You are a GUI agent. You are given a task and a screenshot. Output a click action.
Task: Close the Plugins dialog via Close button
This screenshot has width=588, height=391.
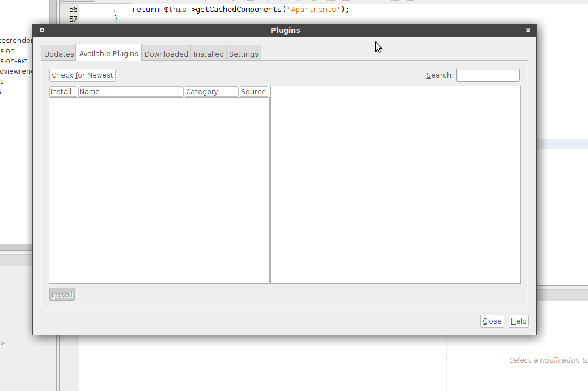pos(492,321)
